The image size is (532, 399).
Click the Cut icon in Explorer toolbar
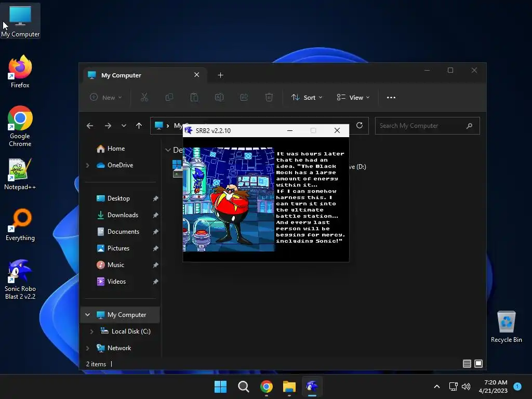[144, 97]
